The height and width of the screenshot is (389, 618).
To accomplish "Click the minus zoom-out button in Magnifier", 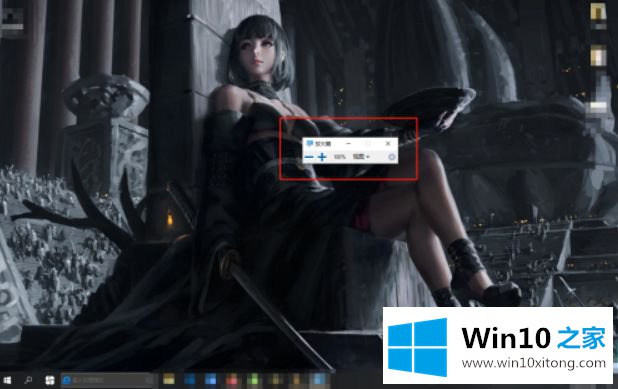I will (309, 157).
